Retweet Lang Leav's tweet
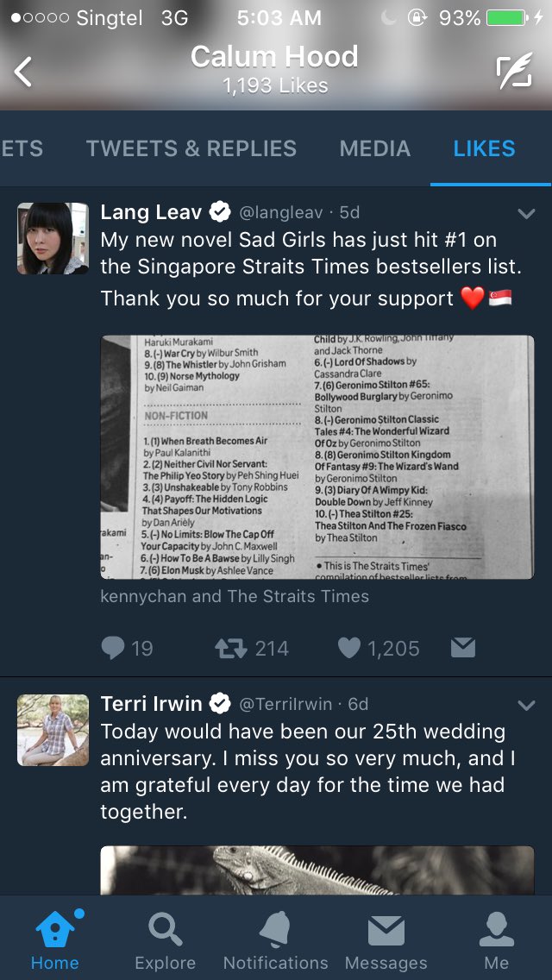 click(x=231, y=648)
